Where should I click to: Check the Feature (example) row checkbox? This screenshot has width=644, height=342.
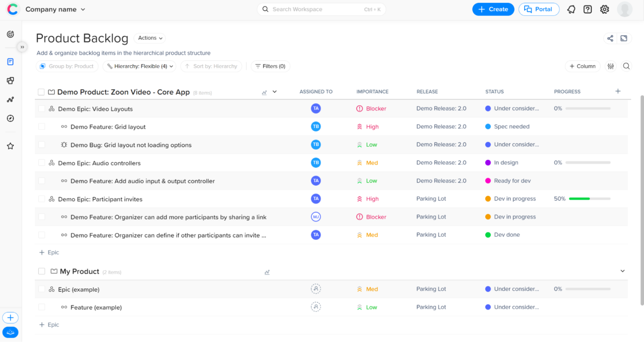pyautogui.click(x=42, y=307)
